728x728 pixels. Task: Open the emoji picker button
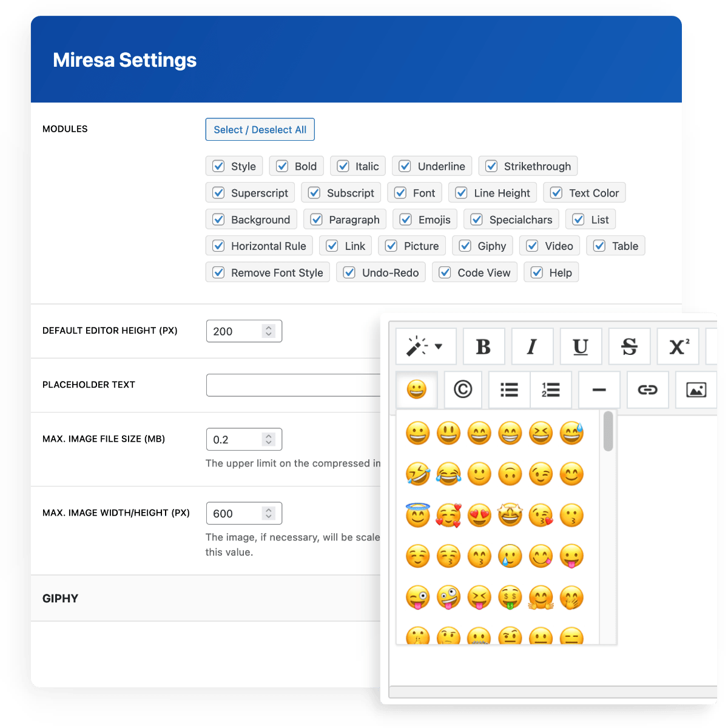(416, 389)
